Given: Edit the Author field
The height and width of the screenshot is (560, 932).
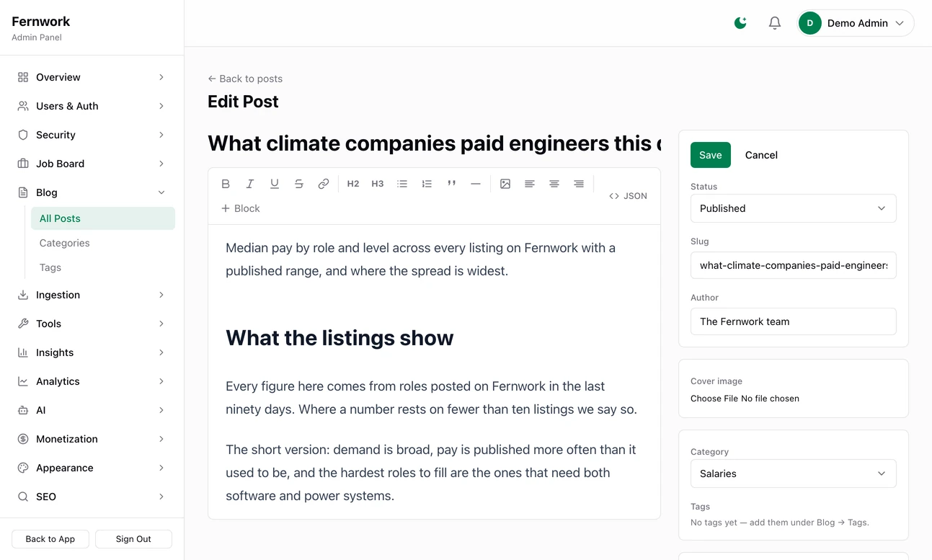Looking at the screenshot, I should (x=794, y=321).
